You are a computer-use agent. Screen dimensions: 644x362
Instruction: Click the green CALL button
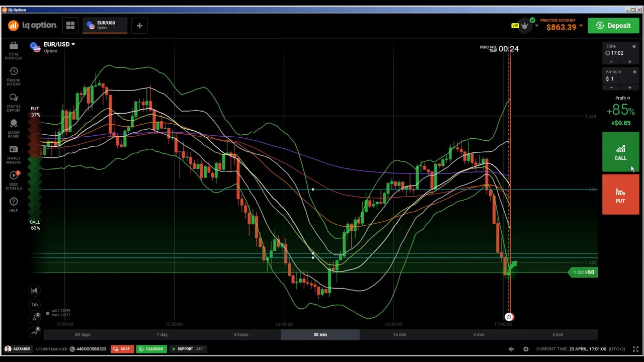coord(620,152)
